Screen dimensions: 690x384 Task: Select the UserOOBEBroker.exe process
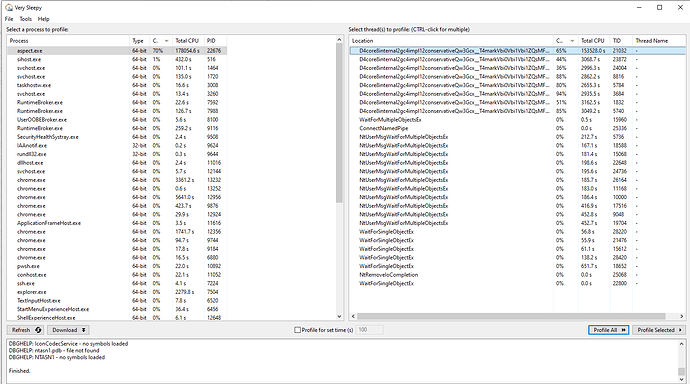(117, 120)
